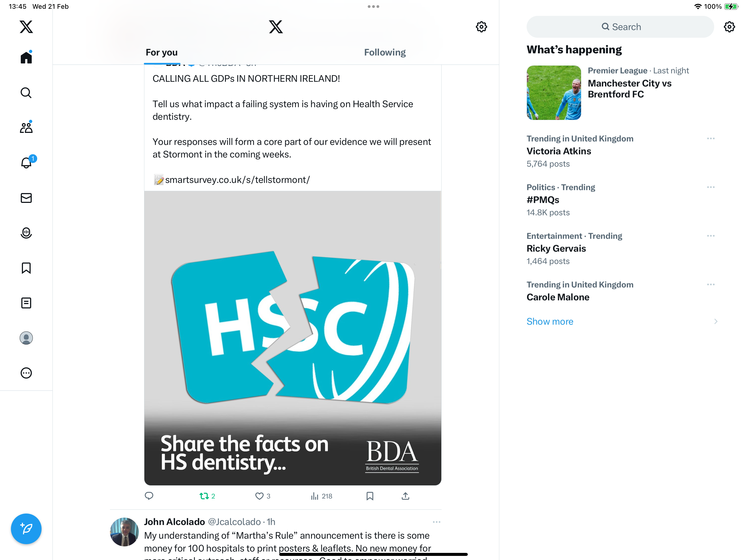
Task: Switch to the Following tab
Action: click(385, 52)
